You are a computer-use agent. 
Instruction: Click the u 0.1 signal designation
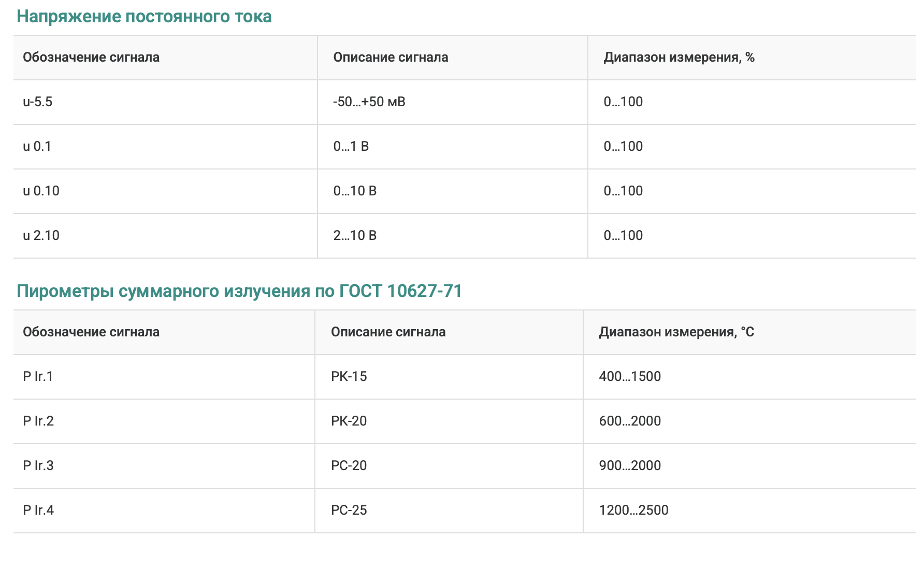coord(37,147)
